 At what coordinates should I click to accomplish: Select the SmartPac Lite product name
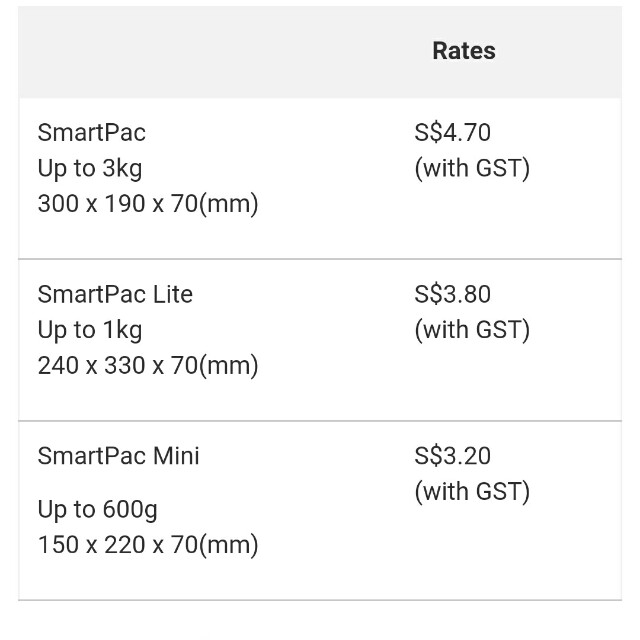(x=115, y=294)
